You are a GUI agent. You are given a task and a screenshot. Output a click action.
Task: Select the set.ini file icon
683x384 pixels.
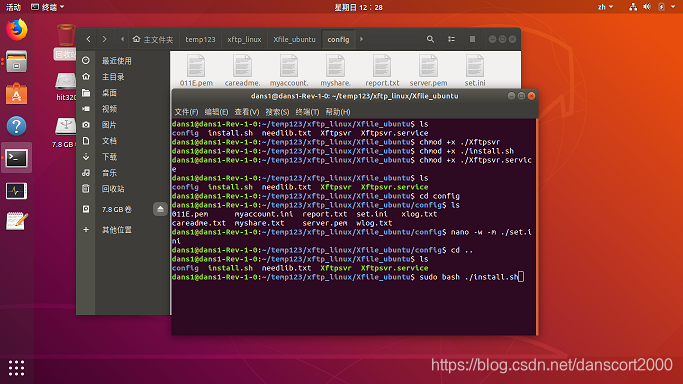coord(475,71)
